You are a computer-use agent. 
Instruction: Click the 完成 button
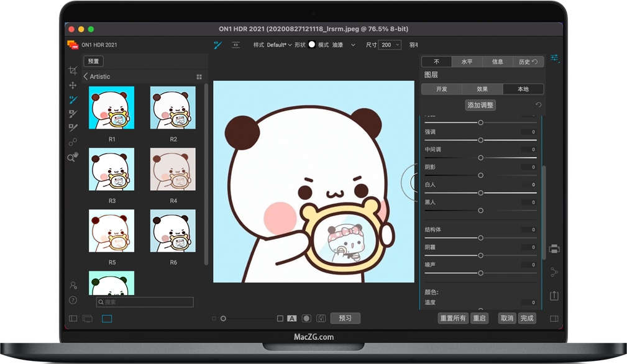pyautogui.click(x=526, y=318)
